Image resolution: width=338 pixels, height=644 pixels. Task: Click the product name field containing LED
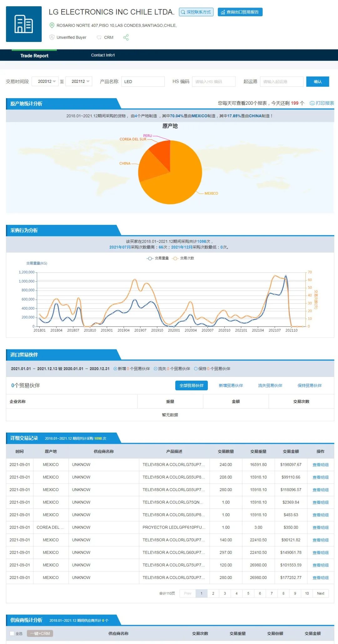(x=143, y=82)
